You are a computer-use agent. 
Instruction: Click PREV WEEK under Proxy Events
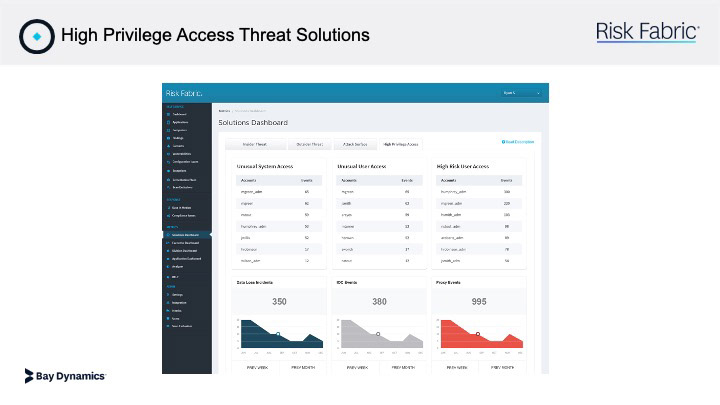pyautogui.click(x=456, y=367)
